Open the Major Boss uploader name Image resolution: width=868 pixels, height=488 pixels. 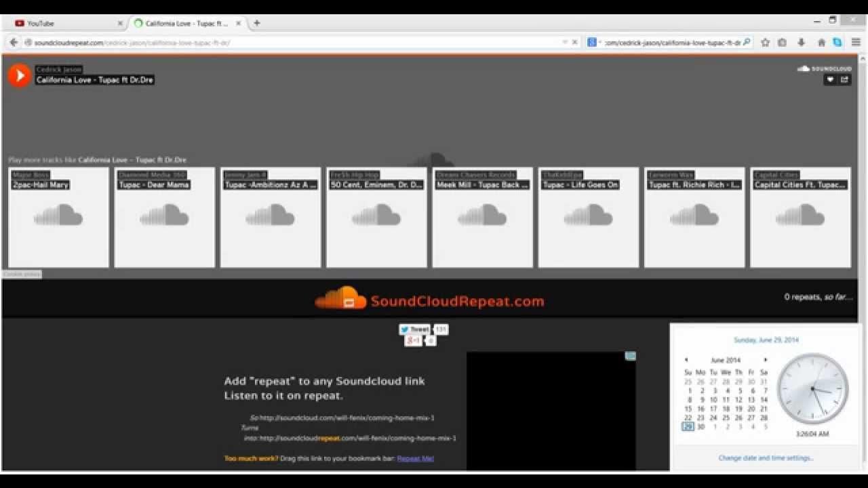click(x=31, y=175)
